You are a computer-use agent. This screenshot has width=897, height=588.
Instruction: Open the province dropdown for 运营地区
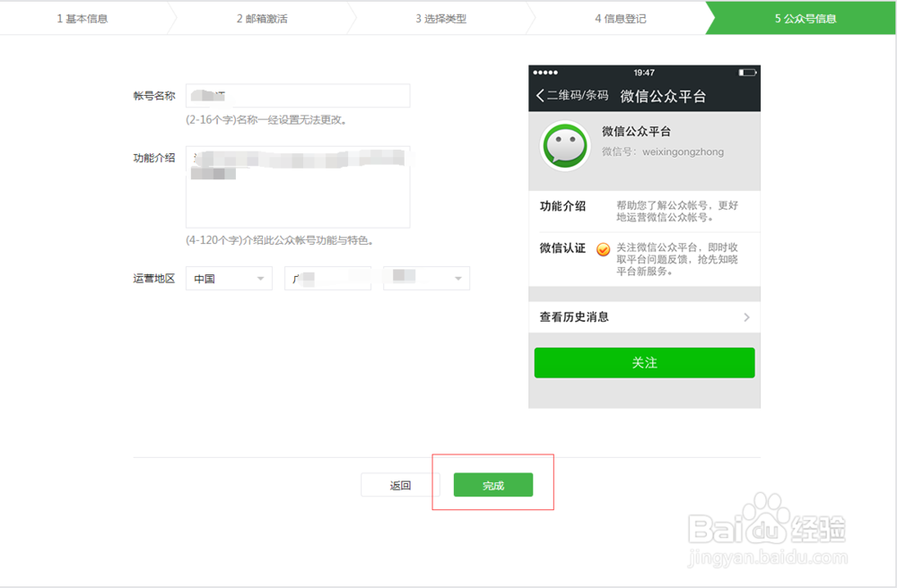click(327, 278)
